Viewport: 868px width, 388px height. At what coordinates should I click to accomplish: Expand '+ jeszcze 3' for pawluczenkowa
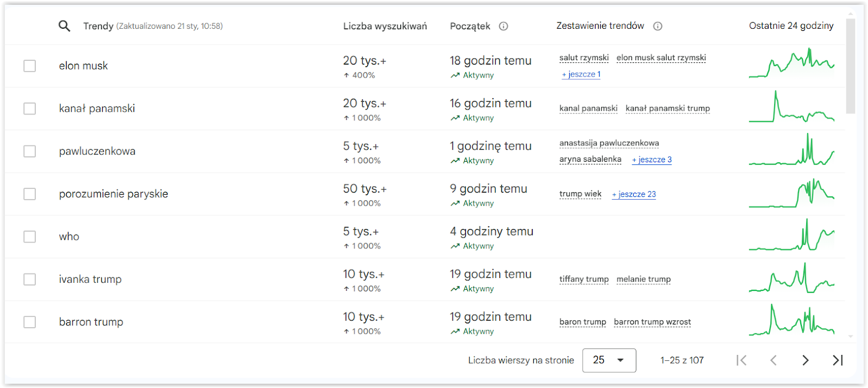coord(652,160)
